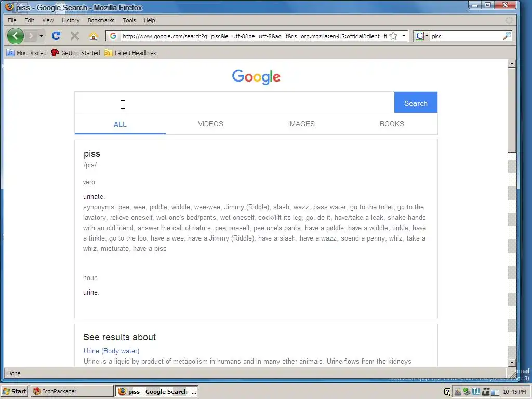Click the clock showing 10:45 PM
The image size is (532, 399).
514,392
